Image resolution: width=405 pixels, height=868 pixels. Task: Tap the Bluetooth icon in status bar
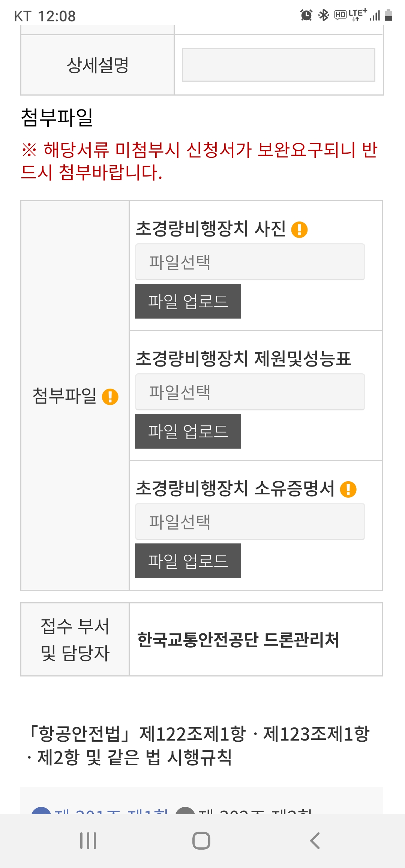click(323, 15)
